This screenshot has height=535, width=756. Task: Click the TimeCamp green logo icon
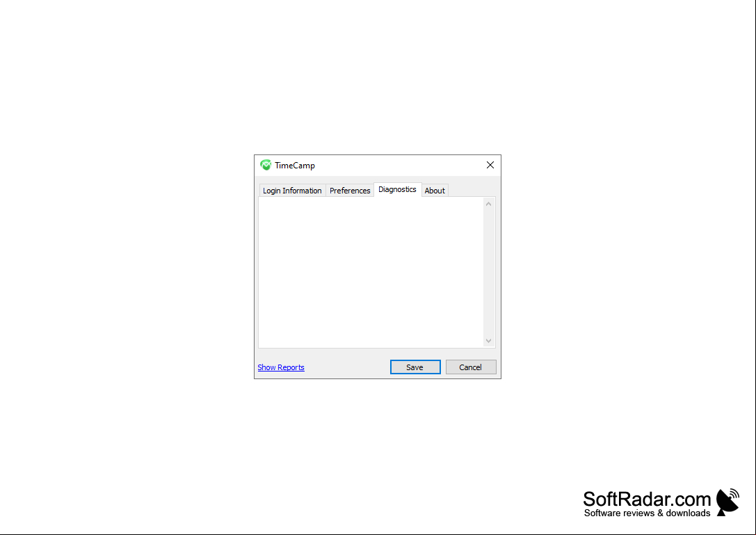(266, 165)
